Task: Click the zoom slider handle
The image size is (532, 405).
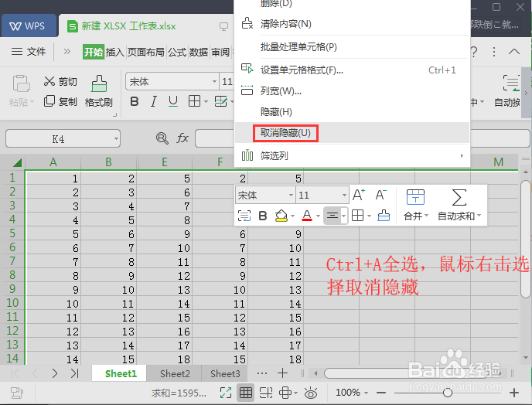Action: click(x=448, y=393)
